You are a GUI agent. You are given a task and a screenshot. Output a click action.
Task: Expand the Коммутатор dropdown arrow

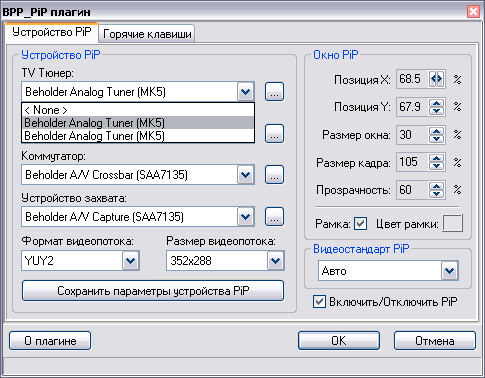(x=246, y=174)
